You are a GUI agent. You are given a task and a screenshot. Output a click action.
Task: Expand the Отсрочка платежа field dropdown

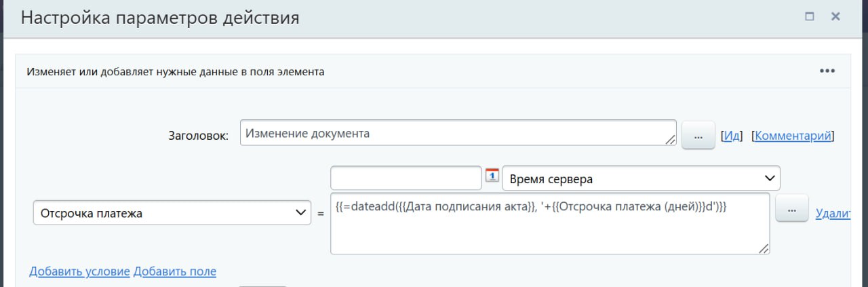pyautogui.click(x=172, y=214)
